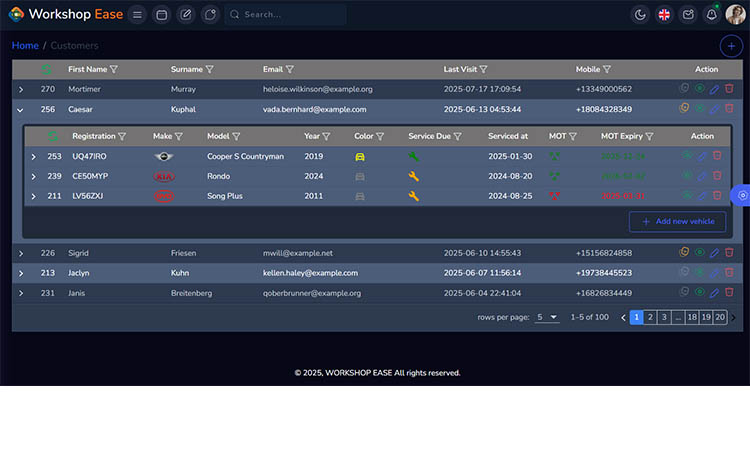Screen dimensions: 750x468
Task: Add a new customer with the plus button
Action: pyautogui.click(x=731, y=46)
